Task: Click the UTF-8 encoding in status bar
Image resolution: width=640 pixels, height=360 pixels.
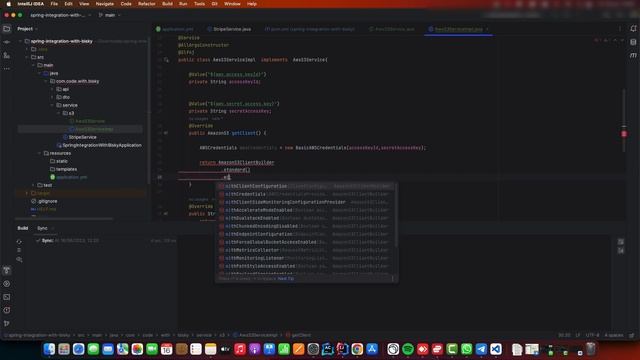Action: tap(592, 336)
